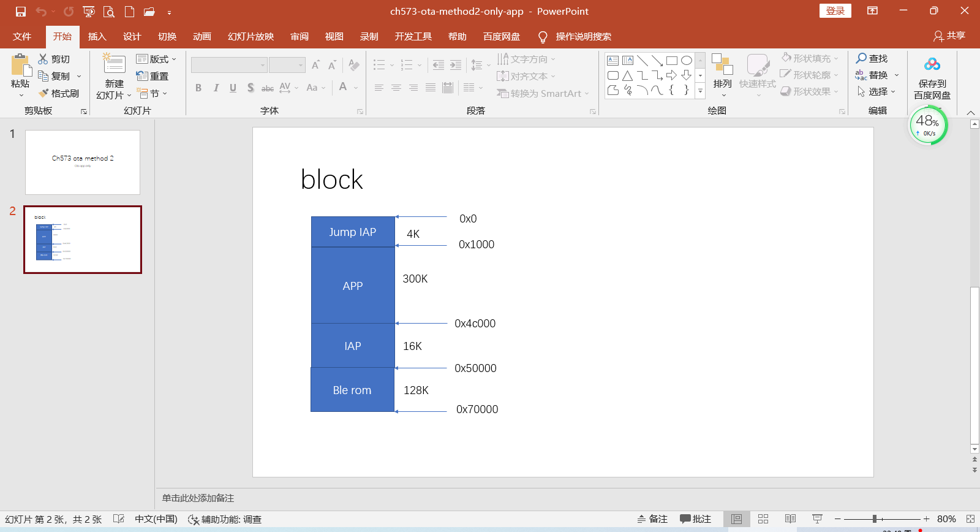Open the File (文件) tab
980x532 pixels.
pyautogui.click(x=22, y=37)
